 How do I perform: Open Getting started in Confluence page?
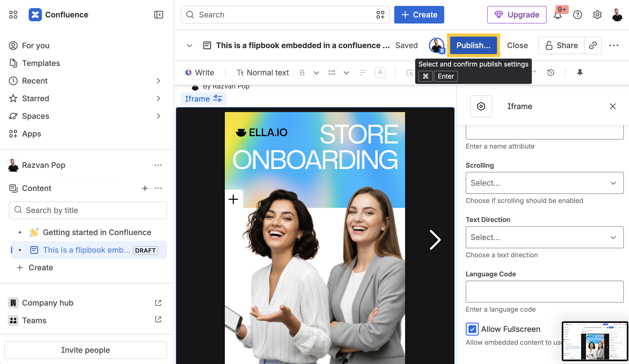97,232
